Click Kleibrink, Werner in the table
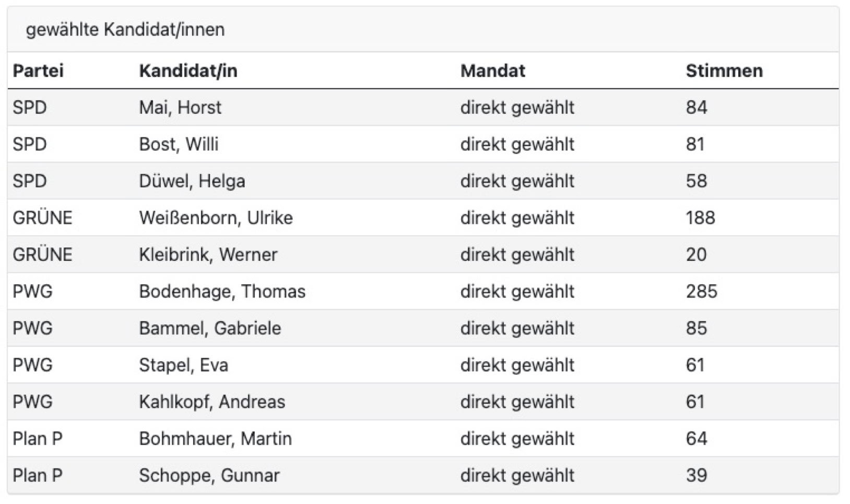Image resolution: width=850 pixels, height=504 pixels. coord(208,255)
